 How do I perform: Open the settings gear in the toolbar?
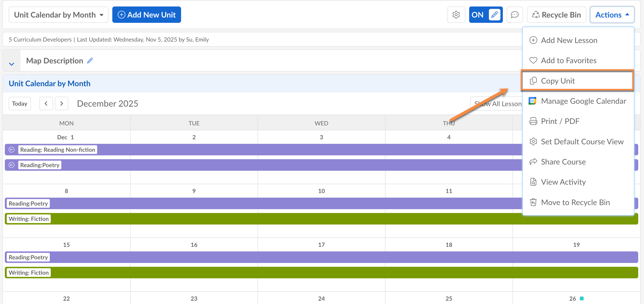[x=456, y=15]
